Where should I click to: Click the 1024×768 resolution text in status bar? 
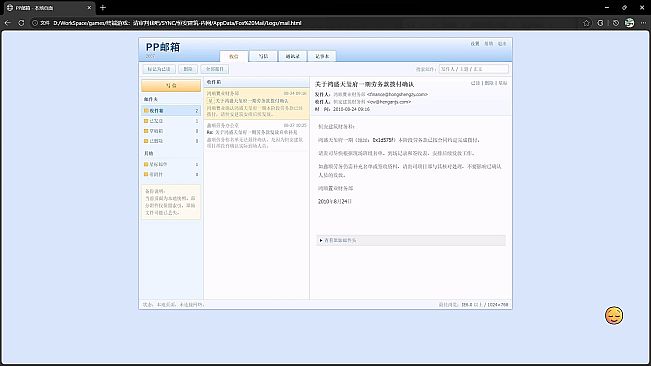(497, 305)
